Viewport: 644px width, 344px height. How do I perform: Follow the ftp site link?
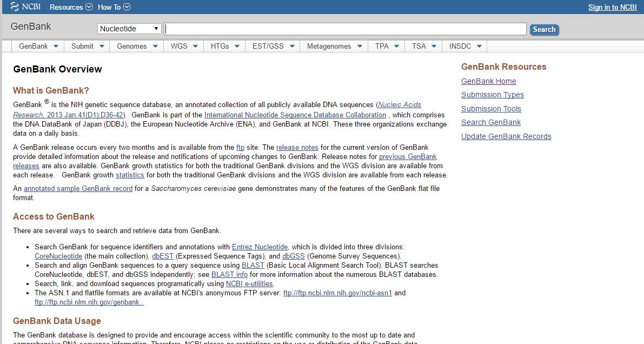click(240, 148)
